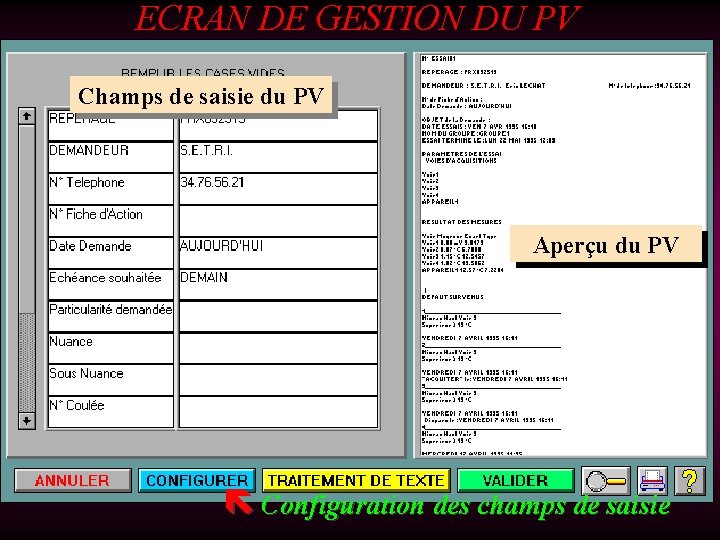
Task: Edit the DEMANDEUR value S.E.T.R.I.
Action: [x=278, y=157]
